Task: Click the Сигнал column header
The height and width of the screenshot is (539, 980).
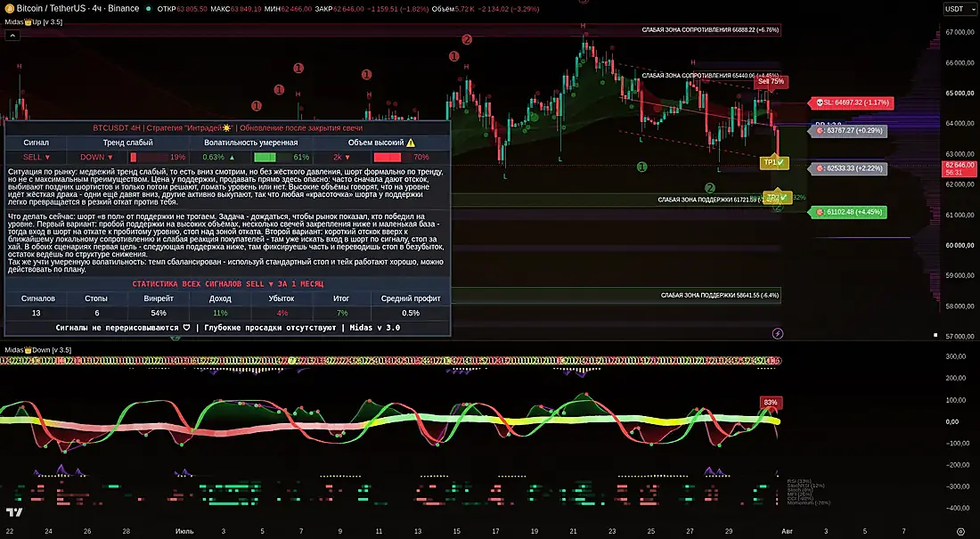Action: coord(36,143)
